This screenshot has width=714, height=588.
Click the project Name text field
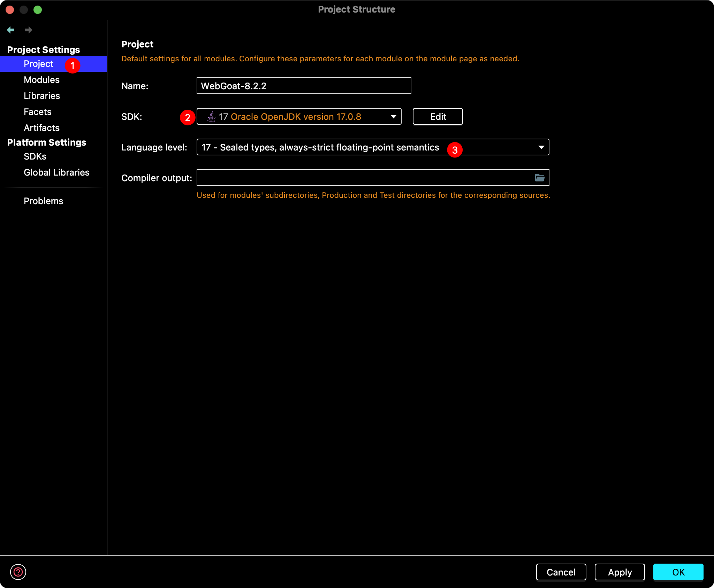pyautogui.click(x=303, y=86)
